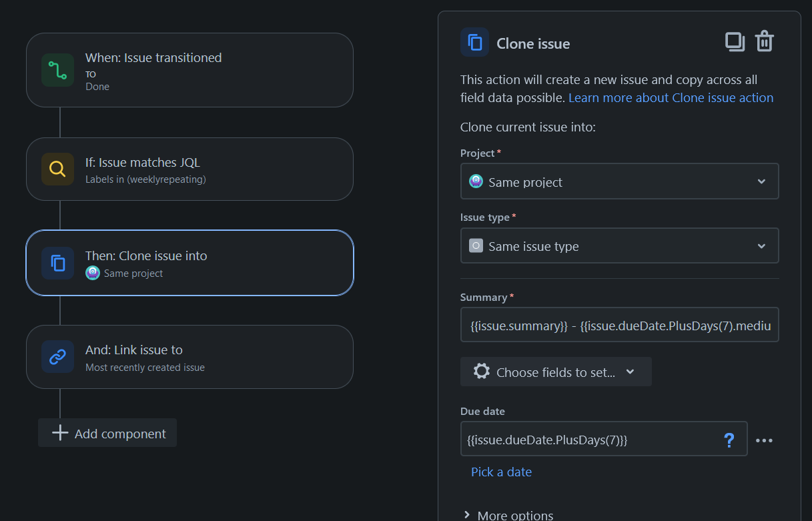Click the clone issue action icon
The width and height of the screenshot is (812, 521).
[x=57, y=263]
